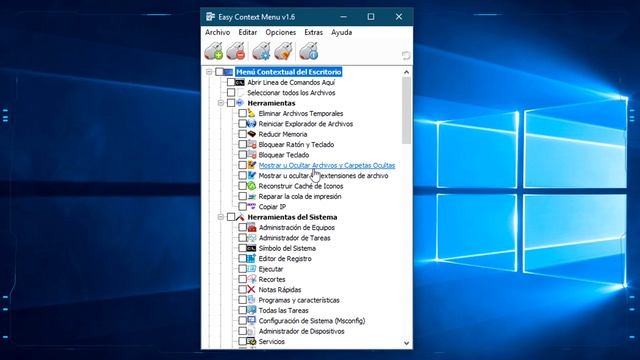Click the Notas Rápidas red X icon
The image size is (640, 360).
tap(252, 289)
